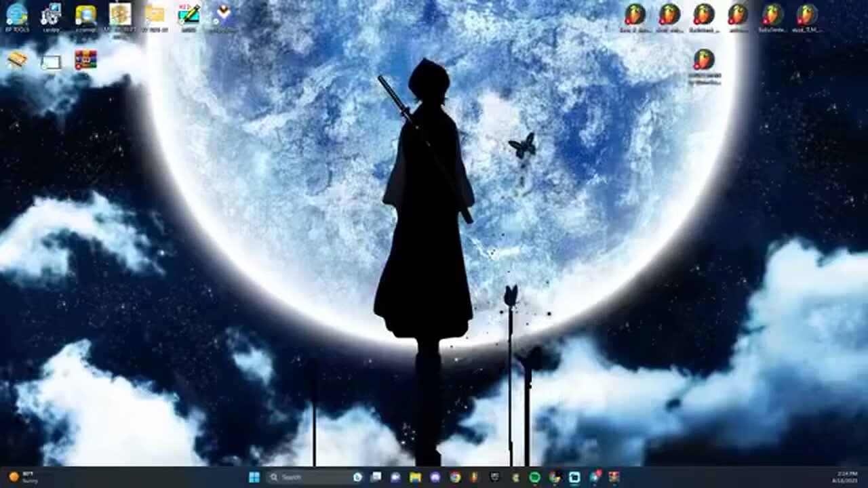
Task: Select the beige image thumbnail file on desktop
Action: pos(120,14)
